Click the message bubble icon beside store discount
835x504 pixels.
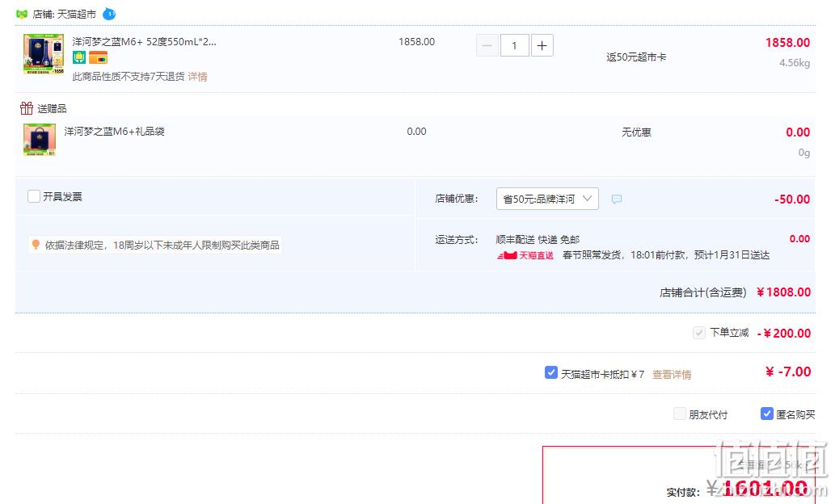tap(617, 199)
